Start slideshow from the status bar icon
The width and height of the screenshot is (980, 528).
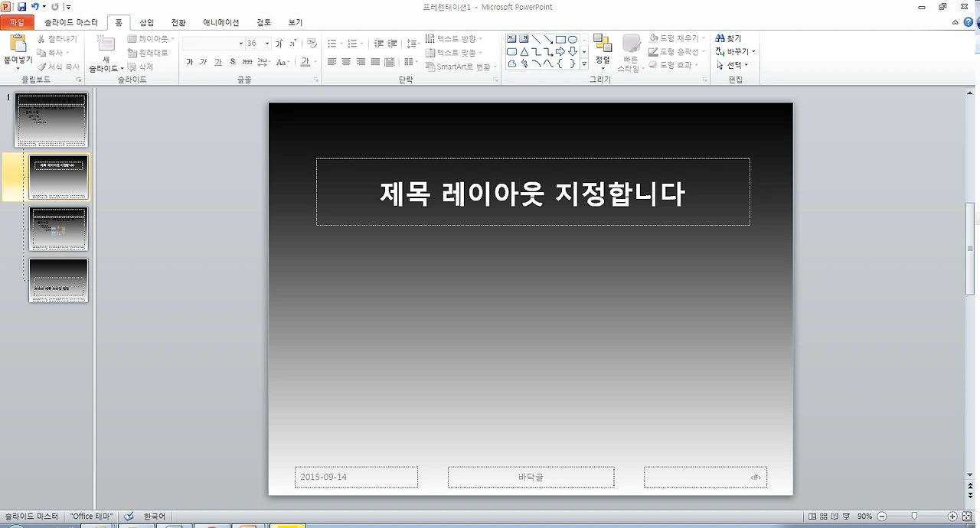click(x=847, y=516)
